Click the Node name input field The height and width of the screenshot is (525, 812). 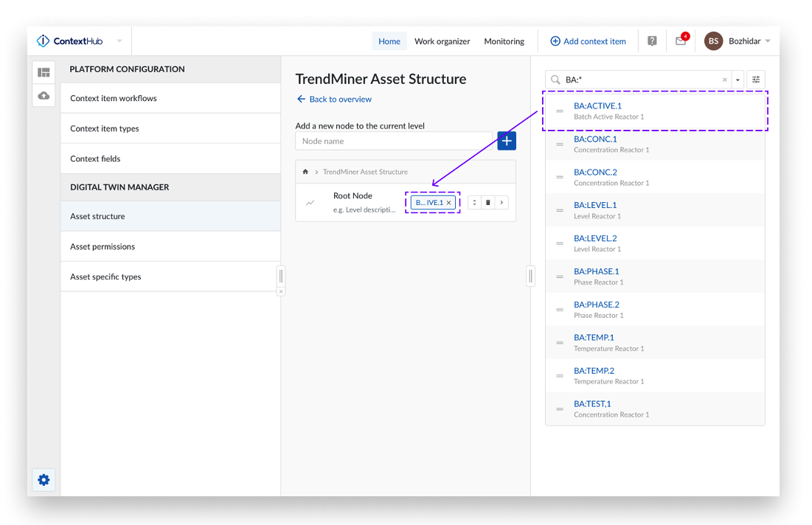point(394,141)
